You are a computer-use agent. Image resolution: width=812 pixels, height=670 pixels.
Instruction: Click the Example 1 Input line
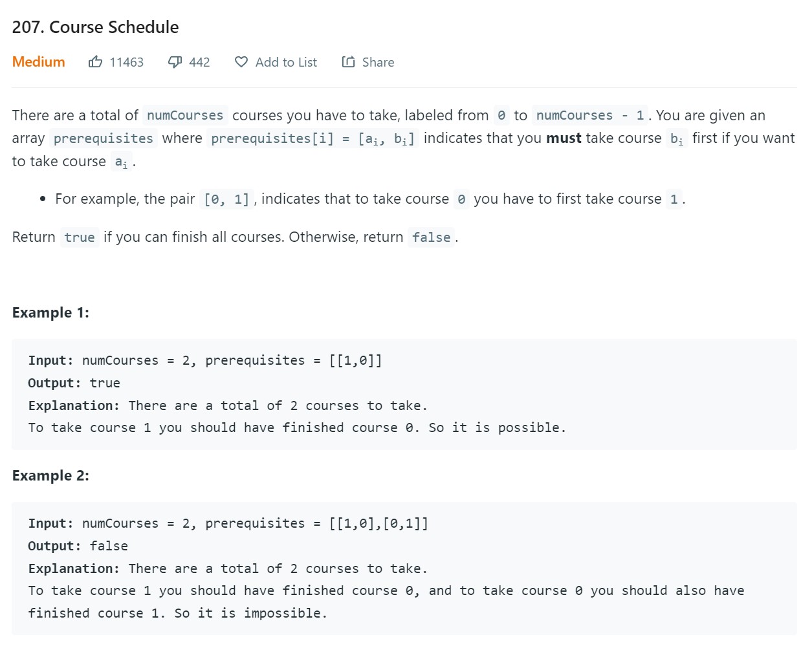[x=204, y=361]
